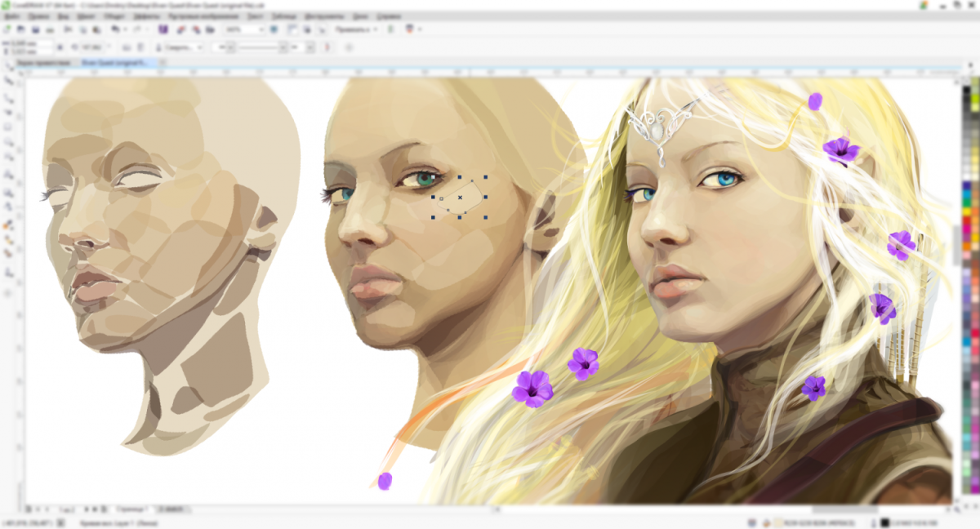The width and height of the screenshot is (980, 529).
Task: Click the Undo arrow icon
Action: [116, 29]
